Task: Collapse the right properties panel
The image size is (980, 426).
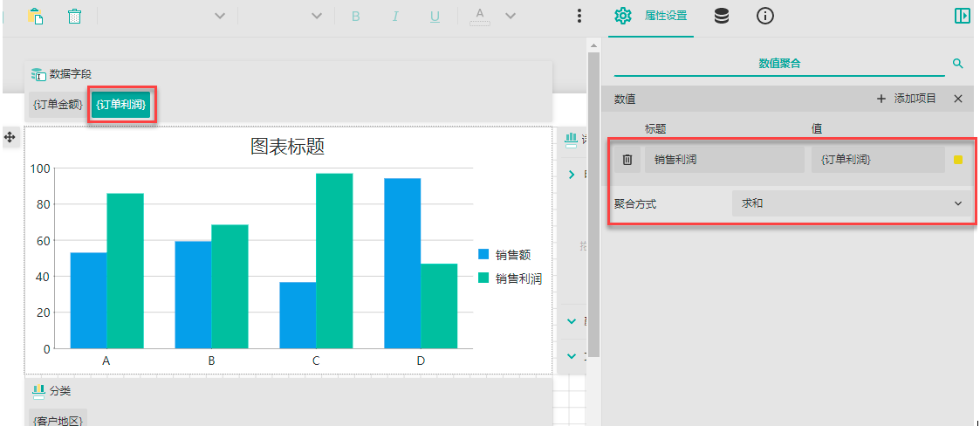Action: 962,16
